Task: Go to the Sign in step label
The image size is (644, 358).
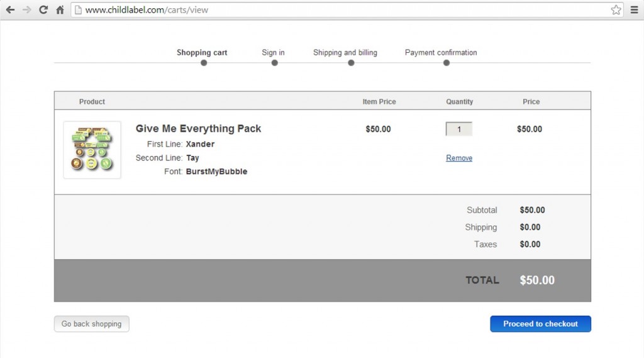Action: [x=273, y=53]
